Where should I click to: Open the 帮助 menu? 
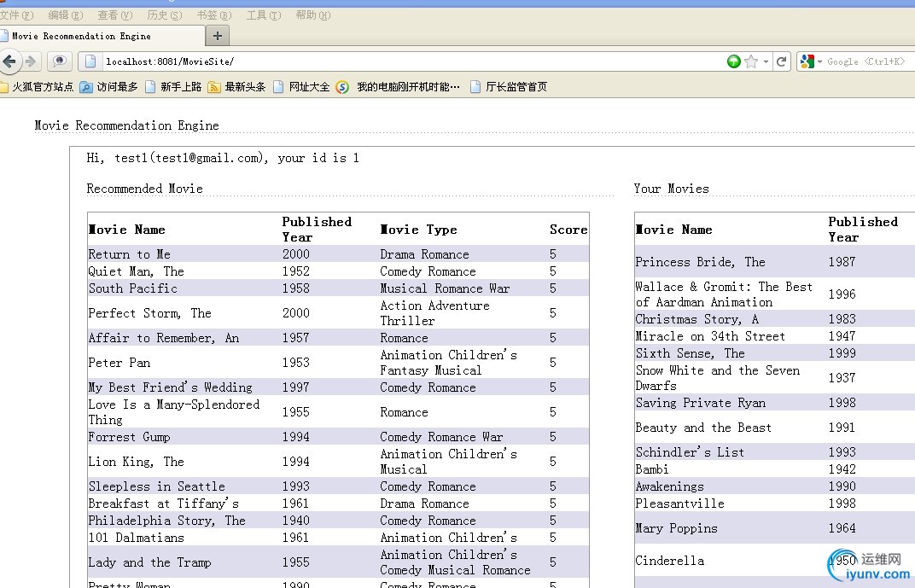tap(312, 15)
